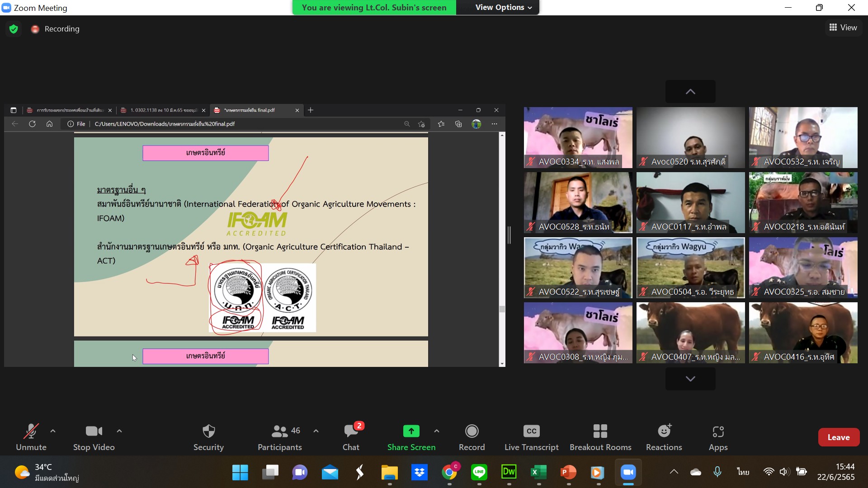The image size is (868, 488).
Task: Click the Recording indicator
Action: coord(55,29)
